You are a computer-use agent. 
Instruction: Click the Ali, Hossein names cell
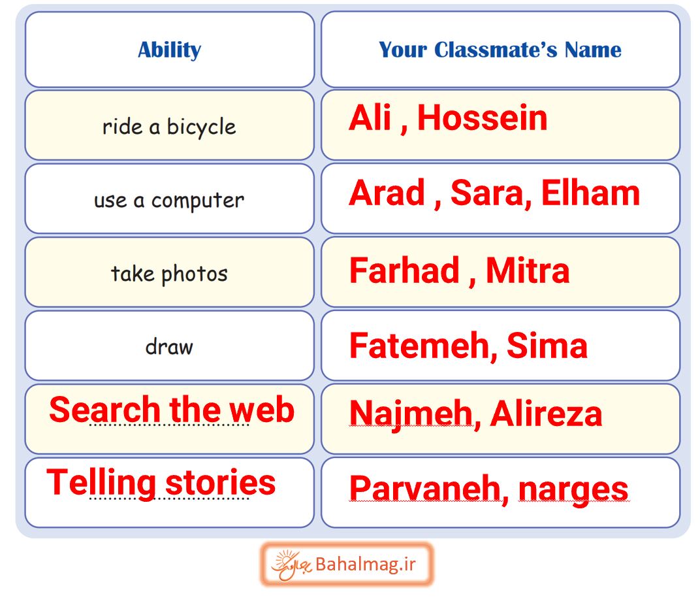click(500, 125)
